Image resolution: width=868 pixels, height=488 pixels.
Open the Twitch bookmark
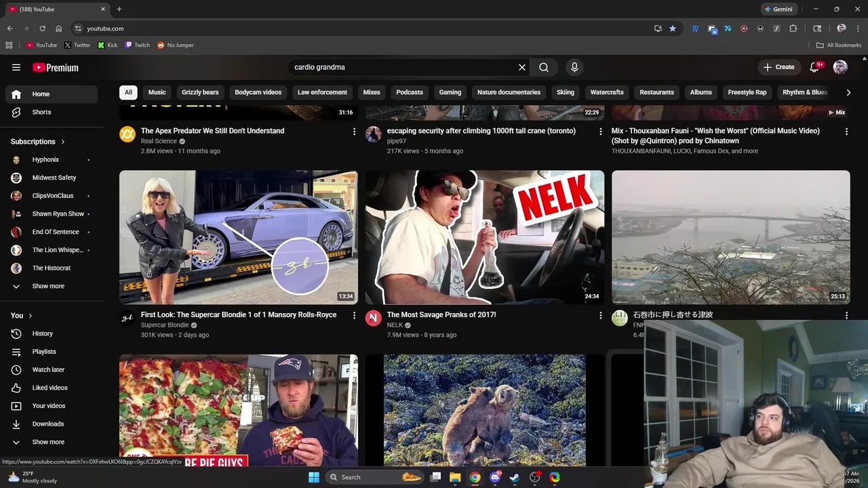pyautogui.click(x=138, y=45)
